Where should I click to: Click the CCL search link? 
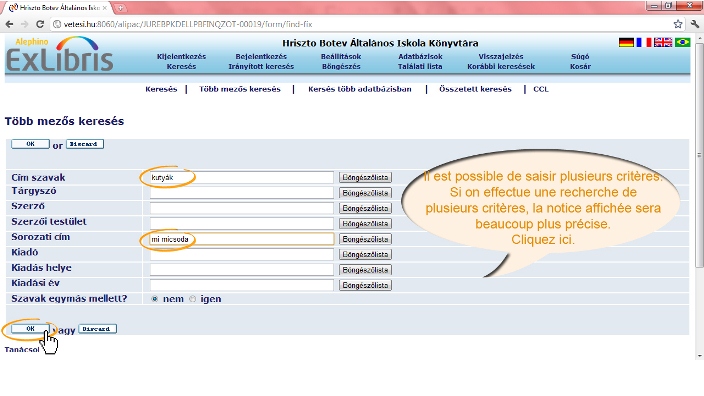(541, 89)
